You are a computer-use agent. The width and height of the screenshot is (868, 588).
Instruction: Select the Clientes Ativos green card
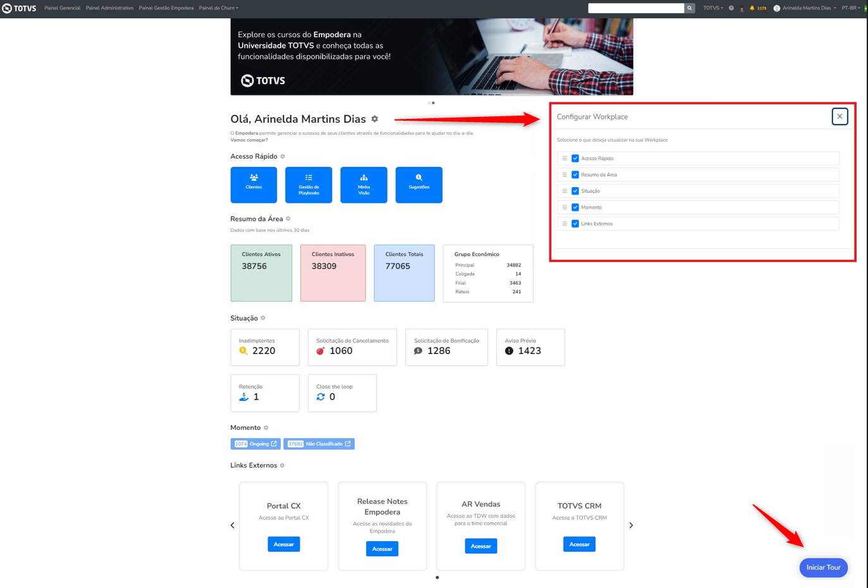pyautogui.click(x=261, y=273)
